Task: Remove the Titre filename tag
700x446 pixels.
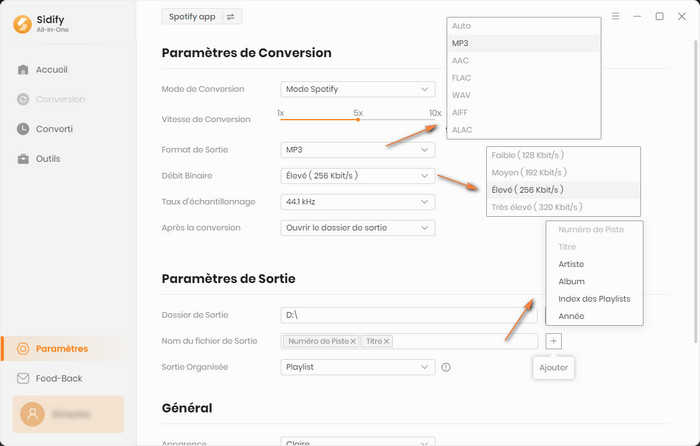Action: point(387,342)
